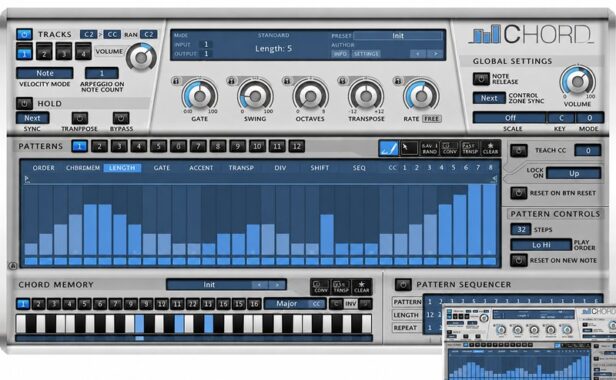Open the KEY C dropdown
Image resolution: width=616 pixels, height=380 pixels.
point(561,118)
